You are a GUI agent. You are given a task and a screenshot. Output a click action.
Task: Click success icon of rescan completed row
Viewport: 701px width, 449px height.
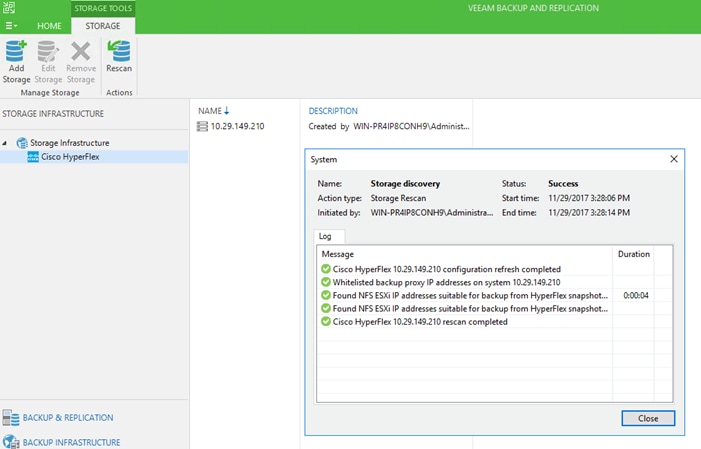coord(326,321)
